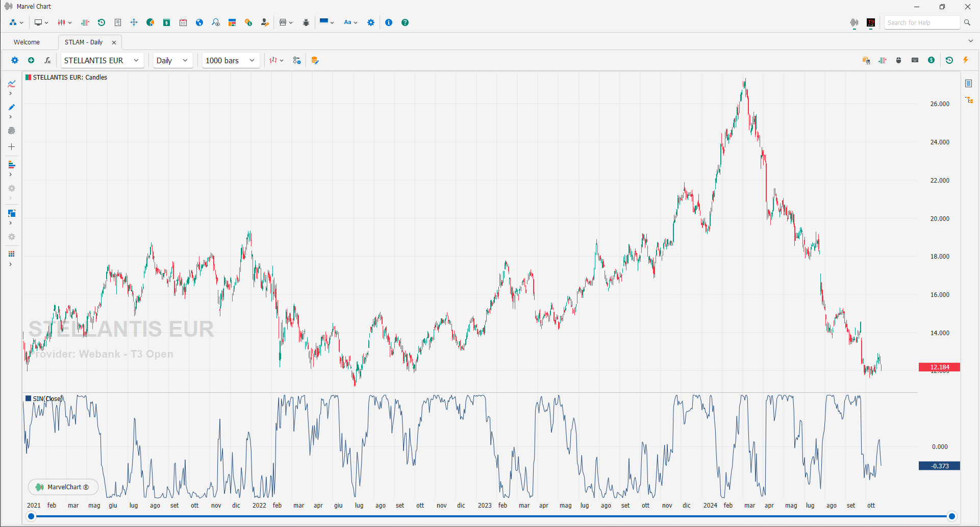Close the STLAM - Daily tab
The height and width of the screenshot is (527, 980).
[114, 42]
